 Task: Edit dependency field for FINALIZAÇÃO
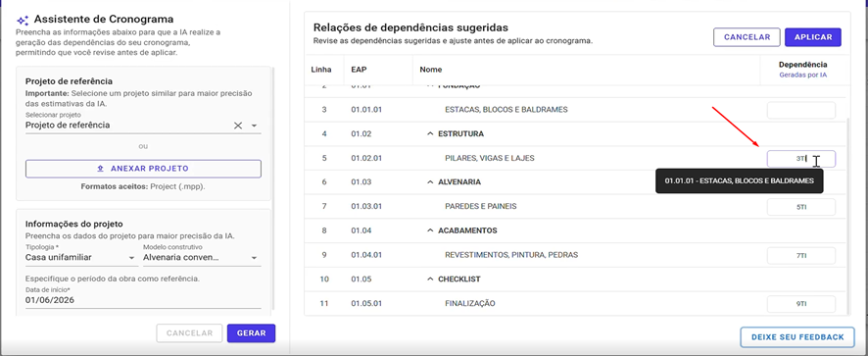coord(801,304)
